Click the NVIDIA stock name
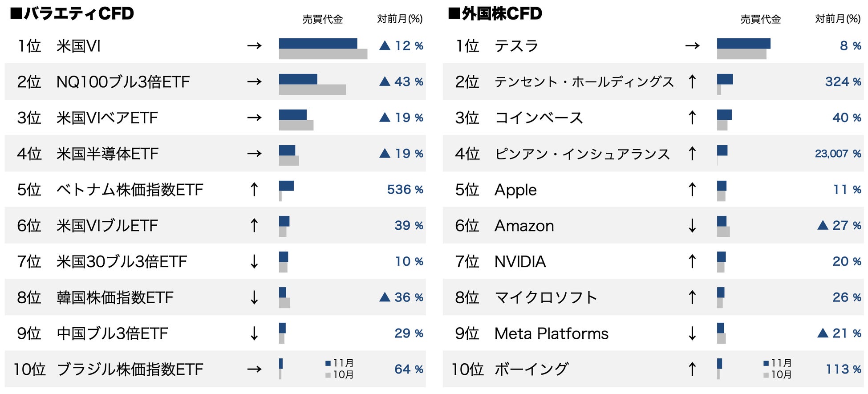 (x=520, y=261)
